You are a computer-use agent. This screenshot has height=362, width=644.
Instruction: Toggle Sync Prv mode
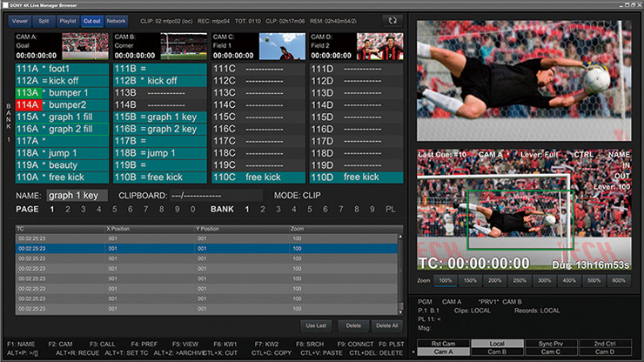pyautogui.click(x=548, y=343)
